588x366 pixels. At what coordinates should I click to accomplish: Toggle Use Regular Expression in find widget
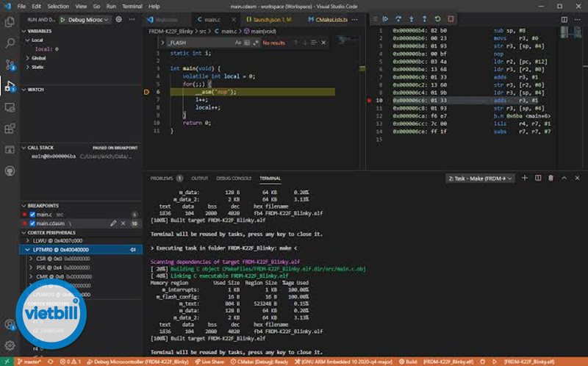(x=255, y=43)
